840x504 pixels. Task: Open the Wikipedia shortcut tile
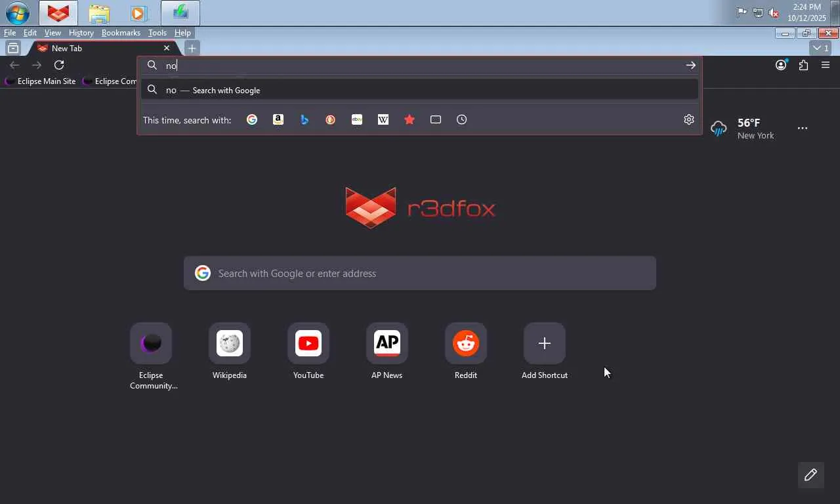pyautogui.click(x=230, y=352)
